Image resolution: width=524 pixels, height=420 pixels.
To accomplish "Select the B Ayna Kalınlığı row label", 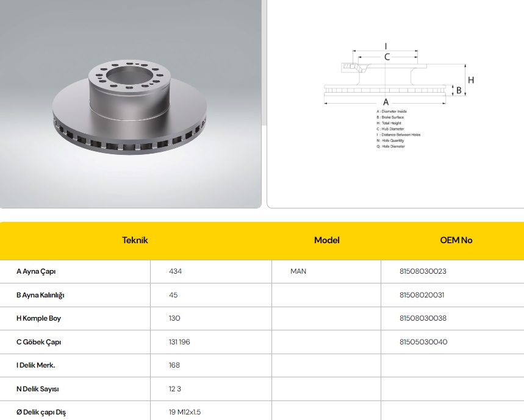I will pos(40,295).
